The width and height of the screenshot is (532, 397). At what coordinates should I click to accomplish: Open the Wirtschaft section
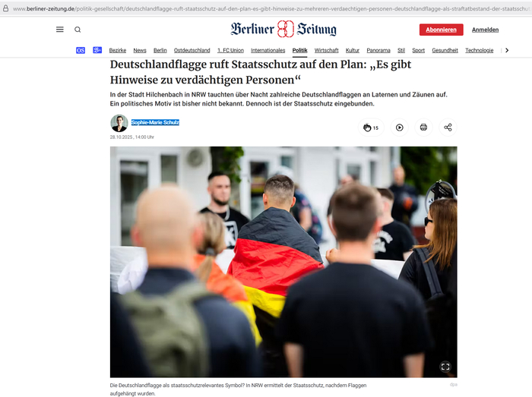(326, 50)
